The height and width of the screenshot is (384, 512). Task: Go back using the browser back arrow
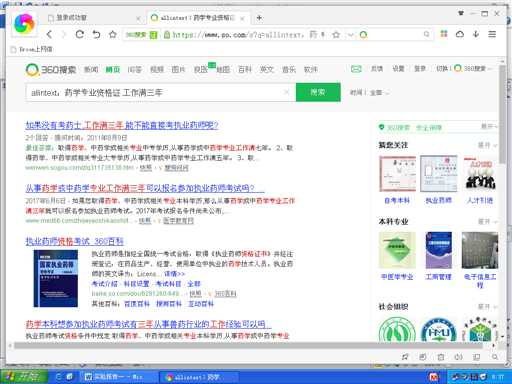click(x=49, y=34)
